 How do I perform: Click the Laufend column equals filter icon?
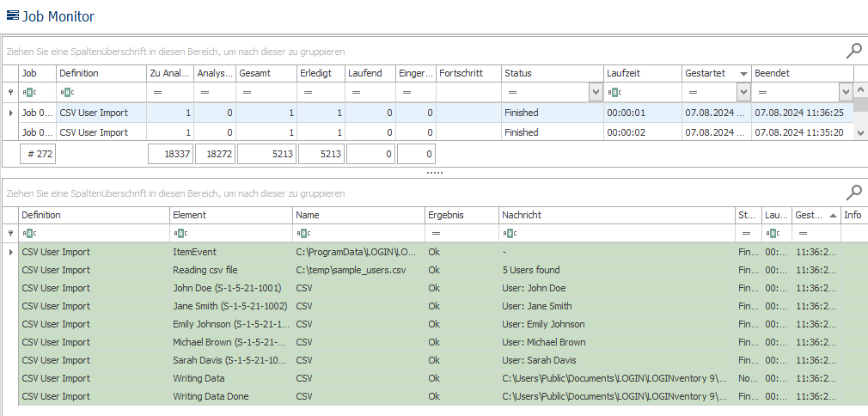[x=356, y=93]
